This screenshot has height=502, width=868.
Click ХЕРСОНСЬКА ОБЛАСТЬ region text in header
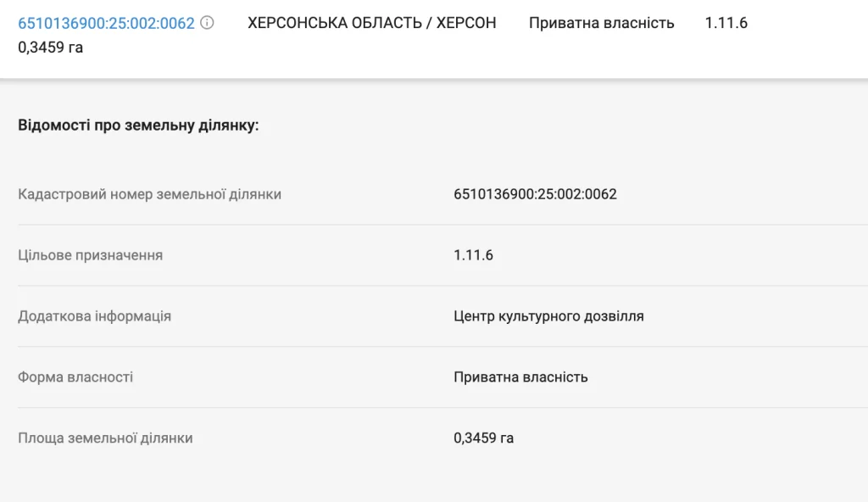336,23
